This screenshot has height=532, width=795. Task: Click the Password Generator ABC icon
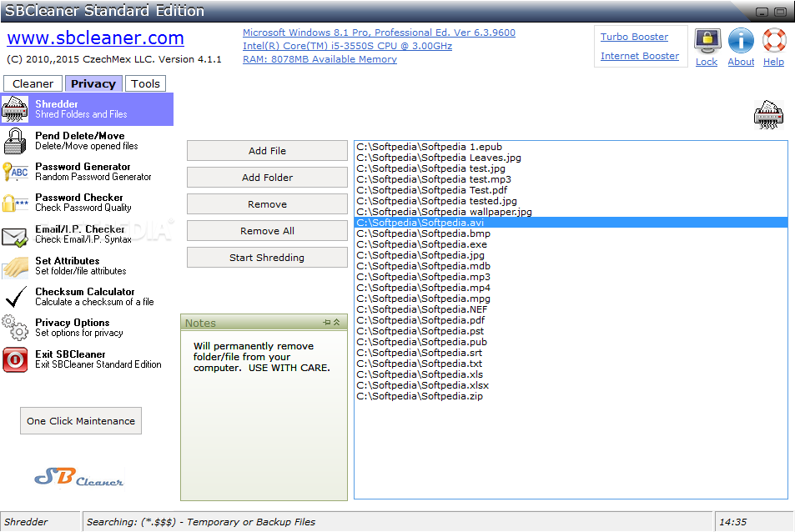(15, 172)
